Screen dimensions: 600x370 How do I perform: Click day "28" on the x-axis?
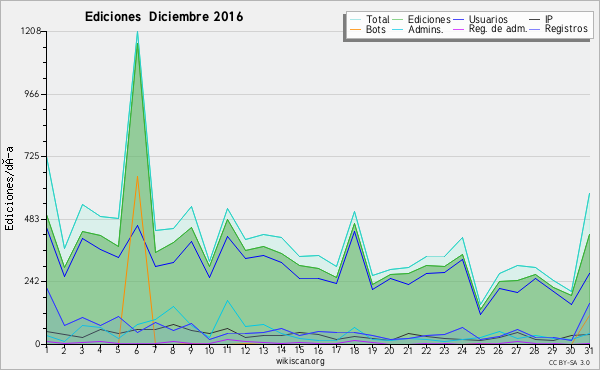point(535,350)
